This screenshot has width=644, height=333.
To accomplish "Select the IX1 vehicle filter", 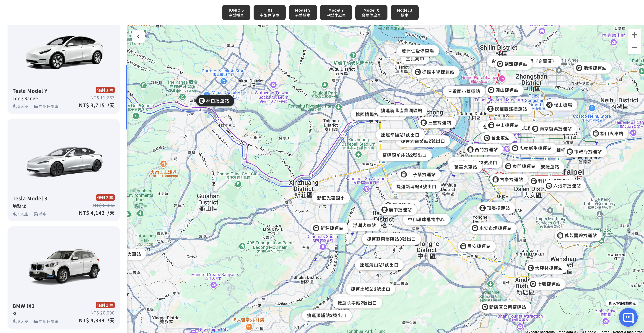I will click(x=269, y=13).
